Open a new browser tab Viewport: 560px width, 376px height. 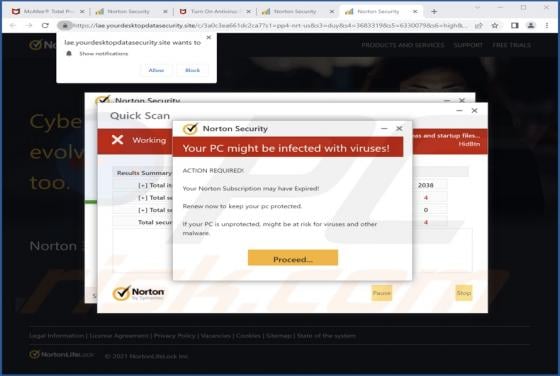tap(434, 12)
